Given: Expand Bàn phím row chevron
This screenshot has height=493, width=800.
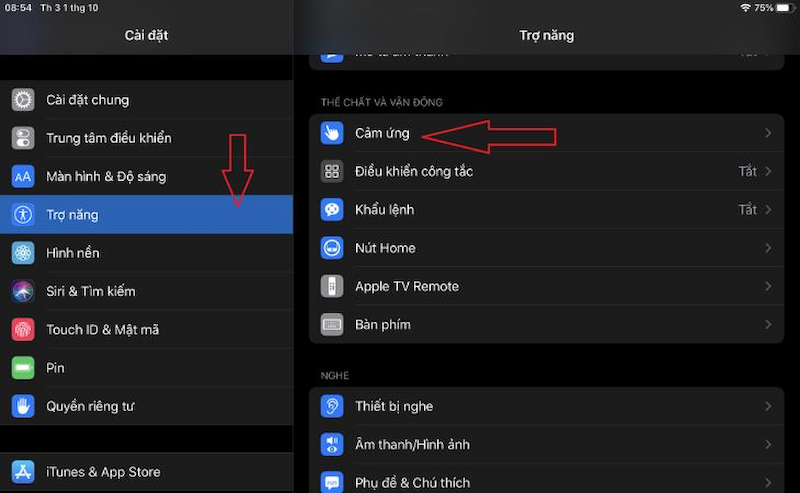Looking at the screenshot, I should click(768, 325).
